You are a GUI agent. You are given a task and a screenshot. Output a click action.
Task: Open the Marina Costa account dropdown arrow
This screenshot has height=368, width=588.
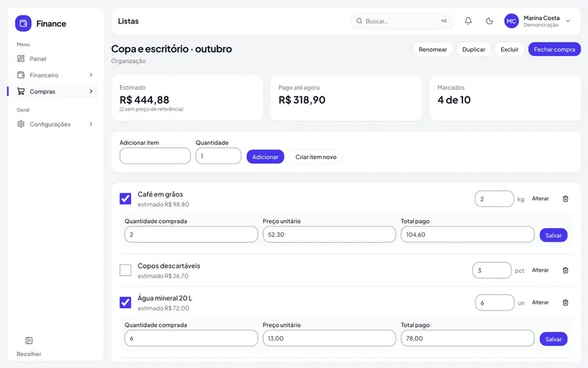[568, 21]
